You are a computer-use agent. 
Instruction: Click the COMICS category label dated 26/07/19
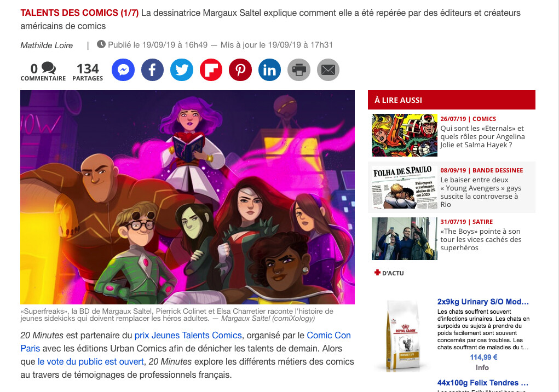point(484,119)
